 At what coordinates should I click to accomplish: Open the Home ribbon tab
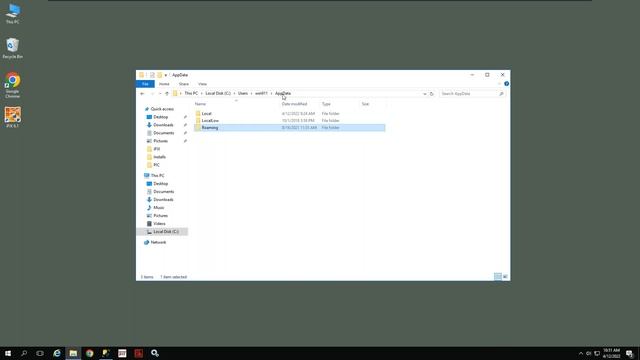pyautogui.click(x=164, y=84)
